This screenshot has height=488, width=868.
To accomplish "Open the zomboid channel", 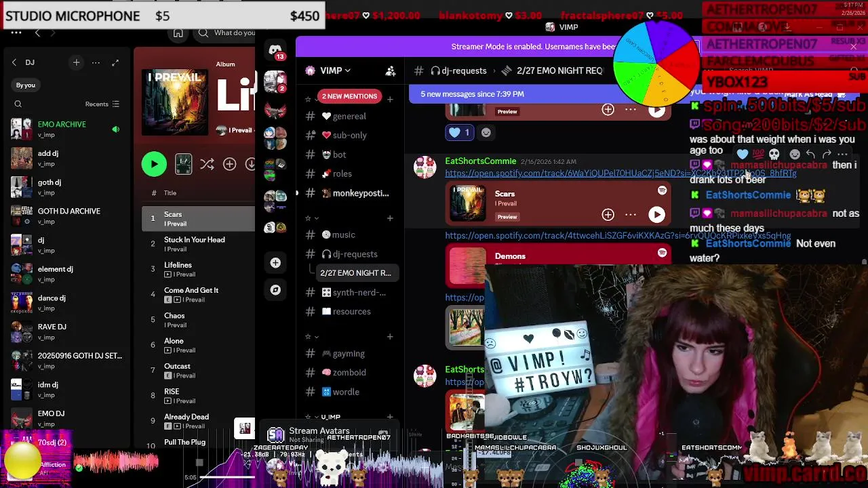I will 349,373.
